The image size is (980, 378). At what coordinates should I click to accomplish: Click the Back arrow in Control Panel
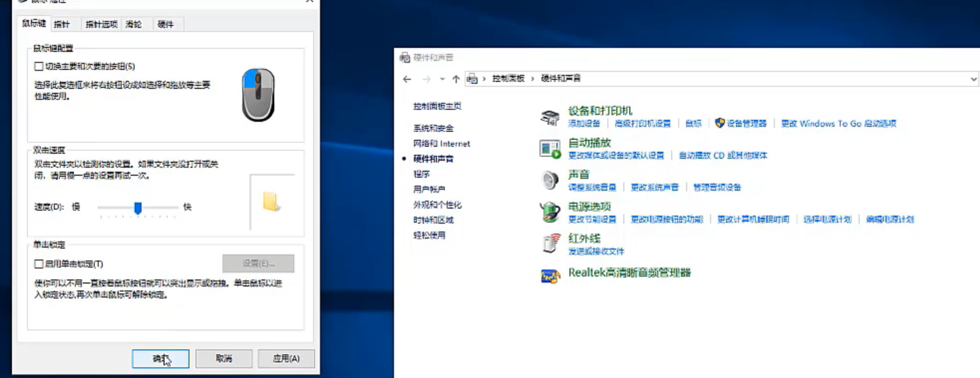pos(408,79)
